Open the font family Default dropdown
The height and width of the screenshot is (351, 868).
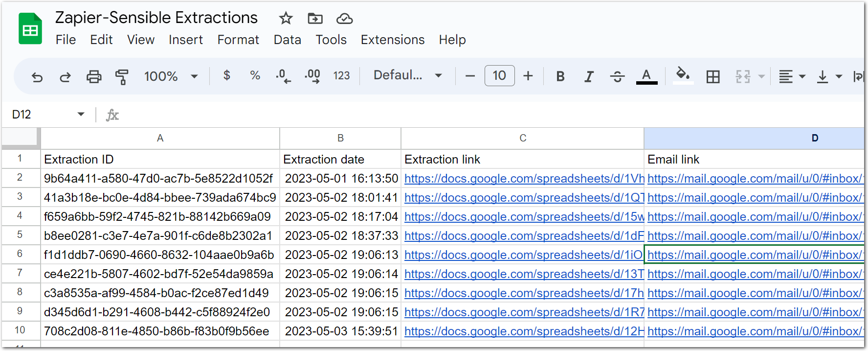coord(408,75)
